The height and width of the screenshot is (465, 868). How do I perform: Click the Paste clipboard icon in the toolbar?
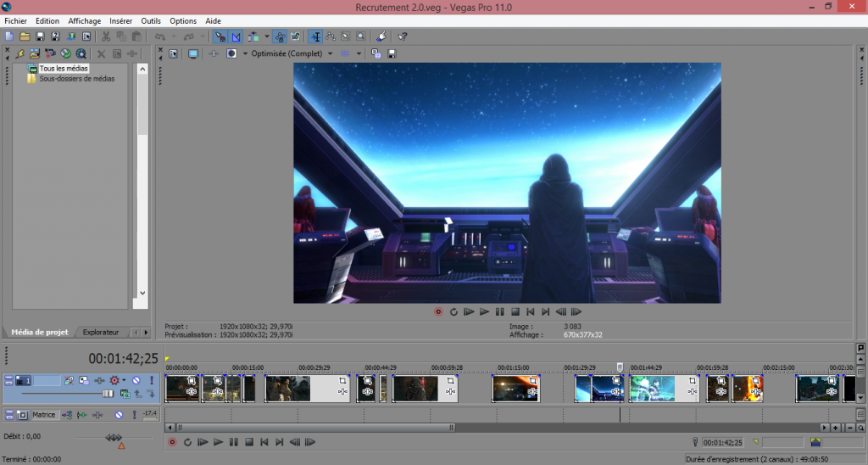[x=136, y=36]
